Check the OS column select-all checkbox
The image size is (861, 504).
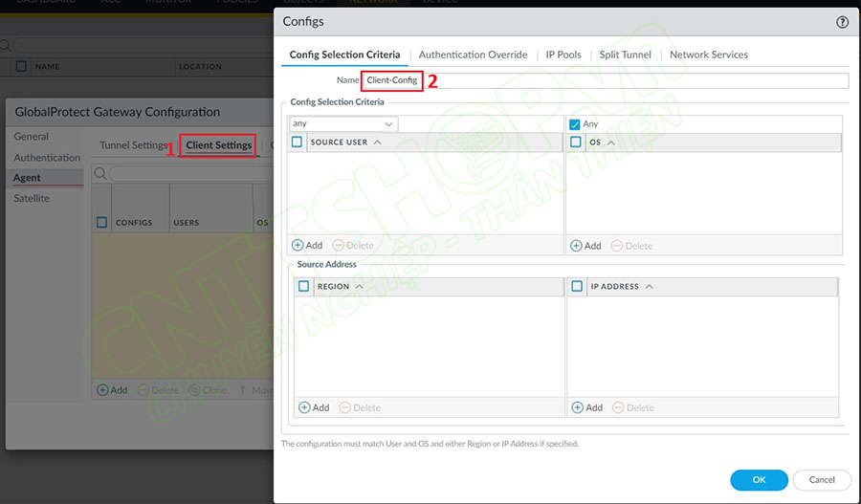coord(576,142)
